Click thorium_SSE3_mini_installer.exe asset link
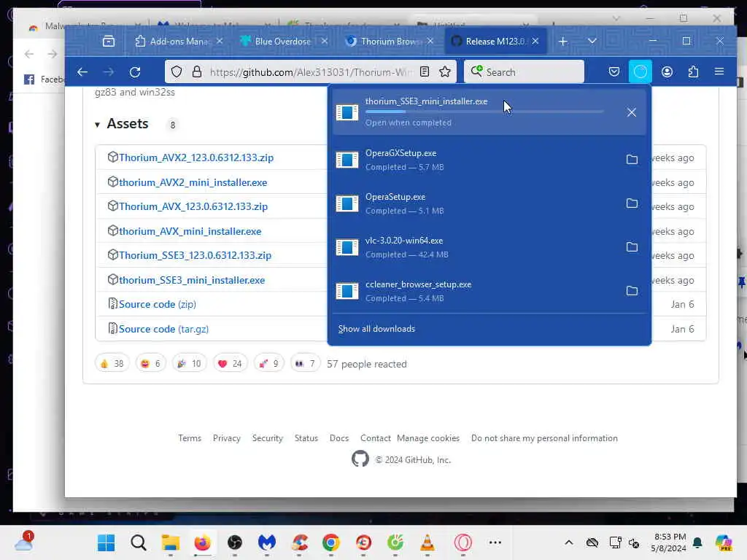 [x=192, y=280]
